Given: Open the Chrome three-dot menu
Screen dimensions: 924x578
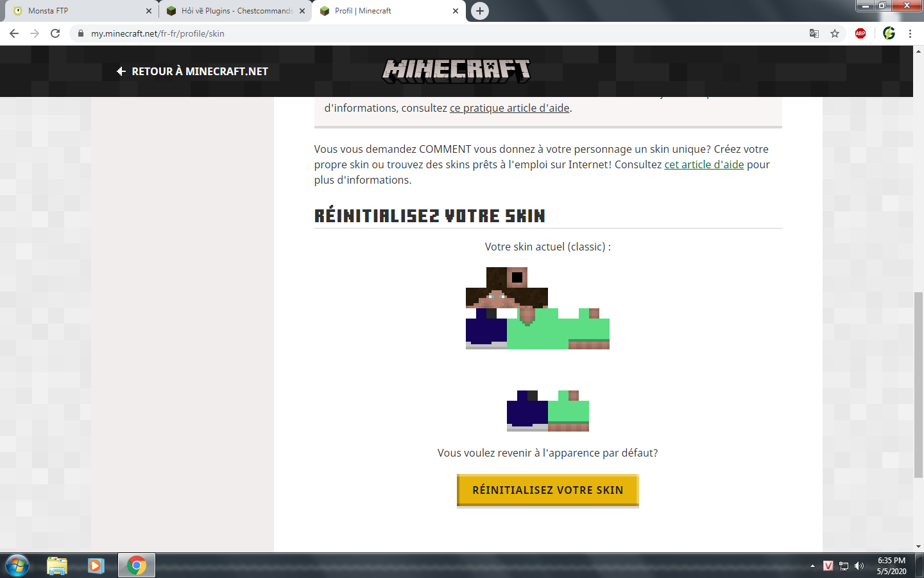Looking at the screenshot, I should click(910, 33).
